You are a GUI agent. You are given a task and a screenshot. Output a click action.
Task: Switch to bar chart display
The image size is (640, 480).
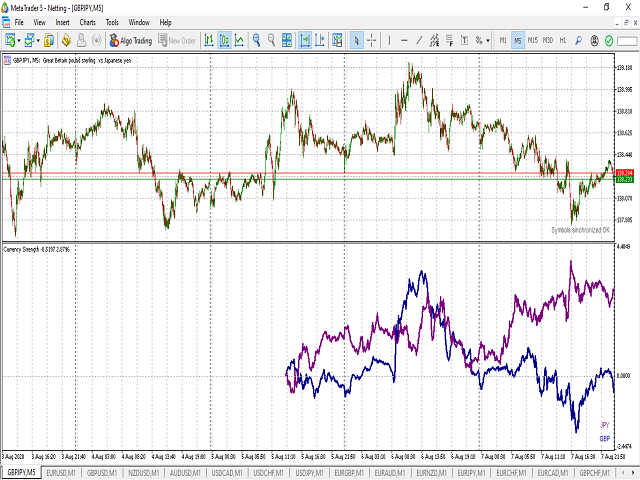click(x=209, y=41)
